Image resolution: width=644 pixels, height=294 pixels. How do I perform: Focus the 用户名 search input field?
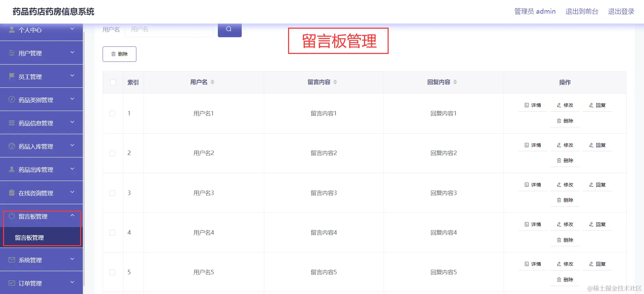169,30
